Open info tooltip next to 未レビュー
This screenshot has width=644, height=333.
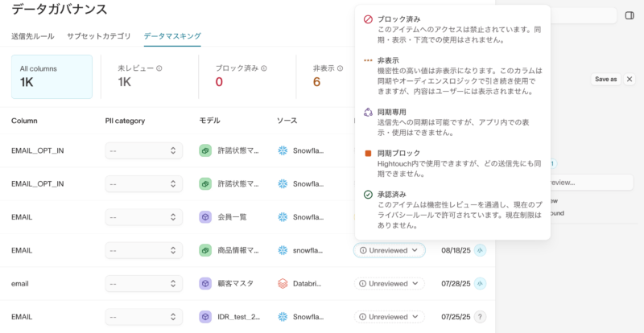click(159, 68)
